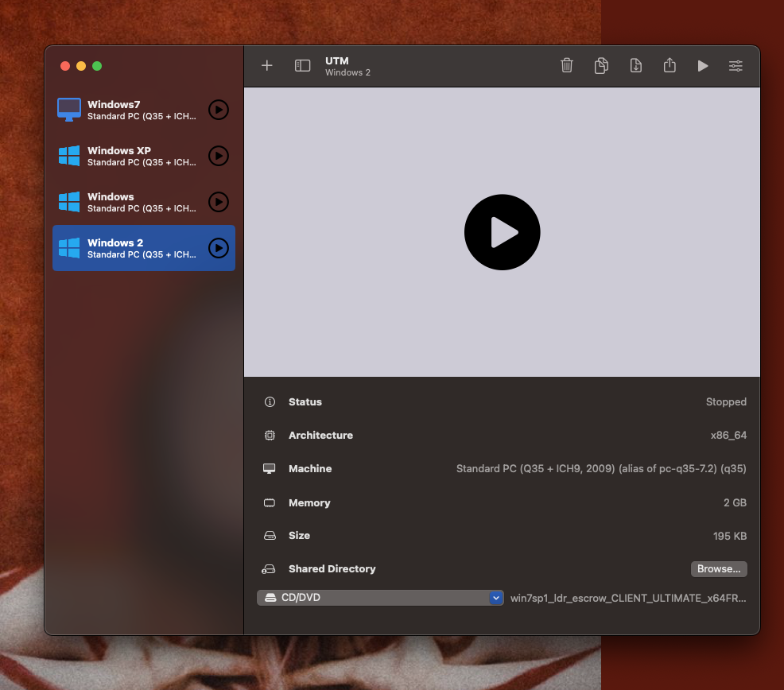Maximize UTM with the green button
Viewport: 784px width, 690px height.
97,66
